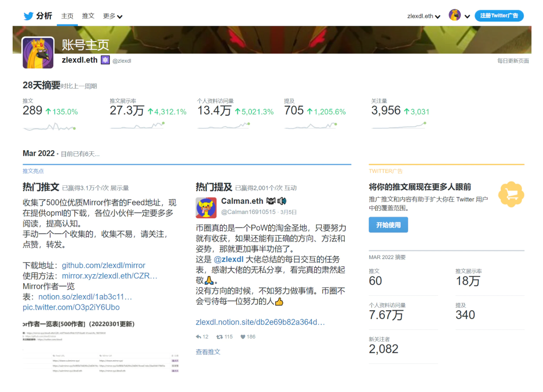
Task: Click the @zlexdl mention in tweet
Action: (228, 259)
